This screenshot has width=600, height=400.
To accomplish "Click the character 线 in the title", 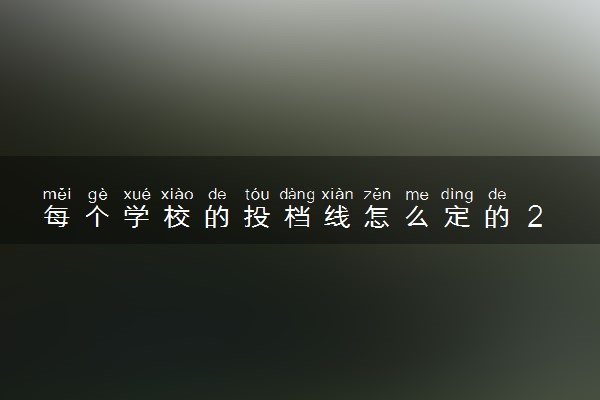I will (337, 216).
